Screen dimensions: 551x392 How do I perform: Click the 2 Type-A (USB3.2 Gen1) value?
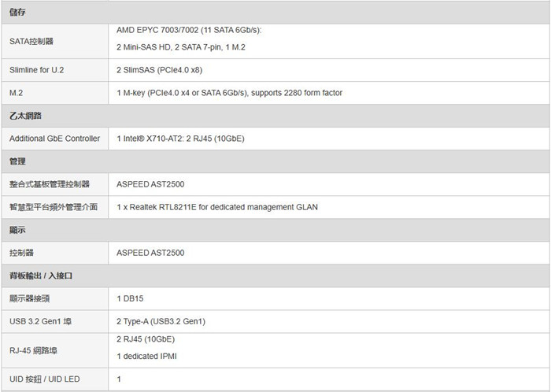(x=161, y=321)
